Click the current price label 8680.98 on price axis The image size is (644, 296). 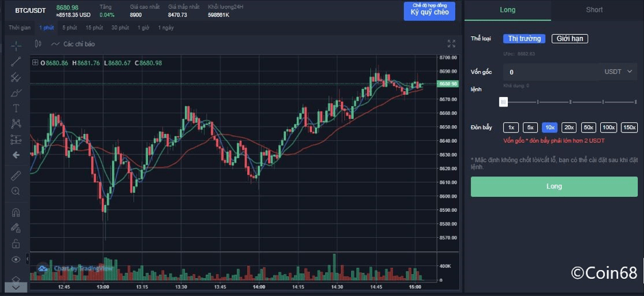click(448, 83)
